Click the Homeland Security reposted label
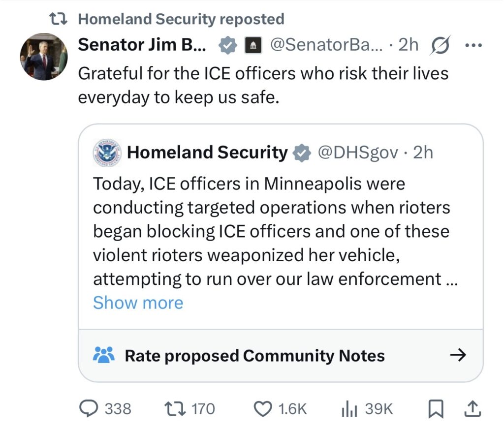The height and width of the screenshot is (432, 504). [x=181, y=19]
